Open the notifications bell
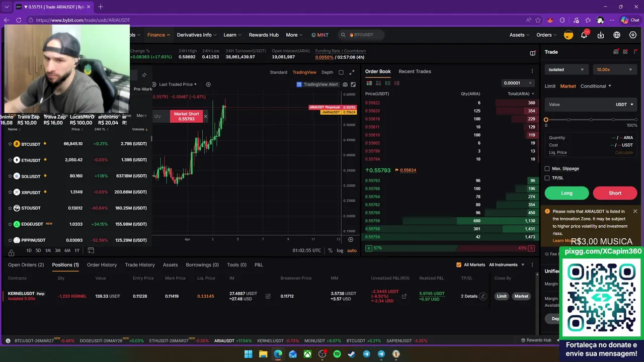Screen dimensions: 644x362 (x=584, y=35)
